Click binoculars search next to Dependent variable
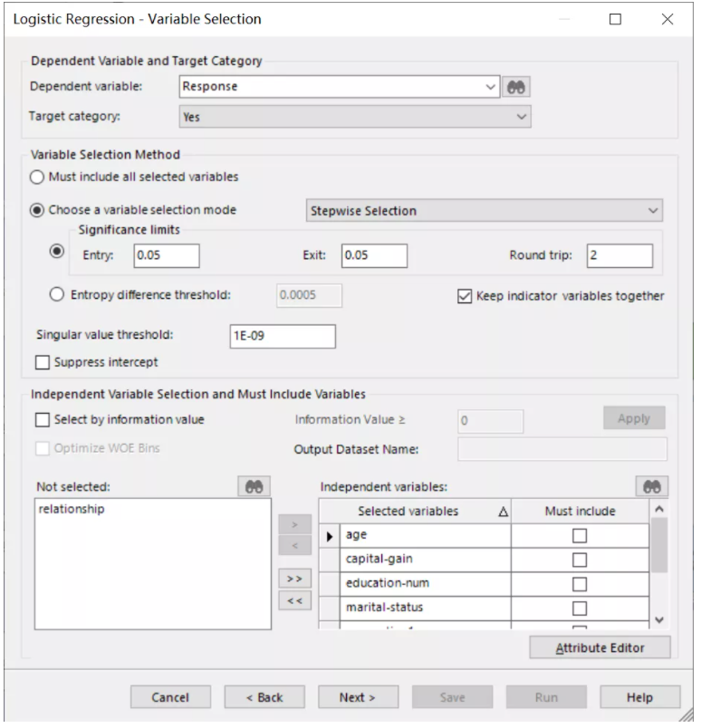The width and height of the screenshot is (701, 728). (x=518, y=87)
